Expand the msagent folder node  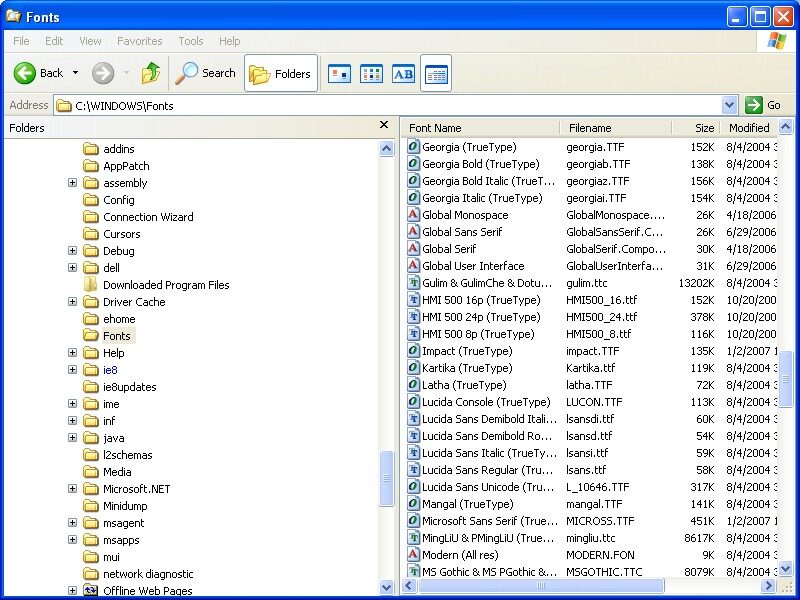(72, 522)
